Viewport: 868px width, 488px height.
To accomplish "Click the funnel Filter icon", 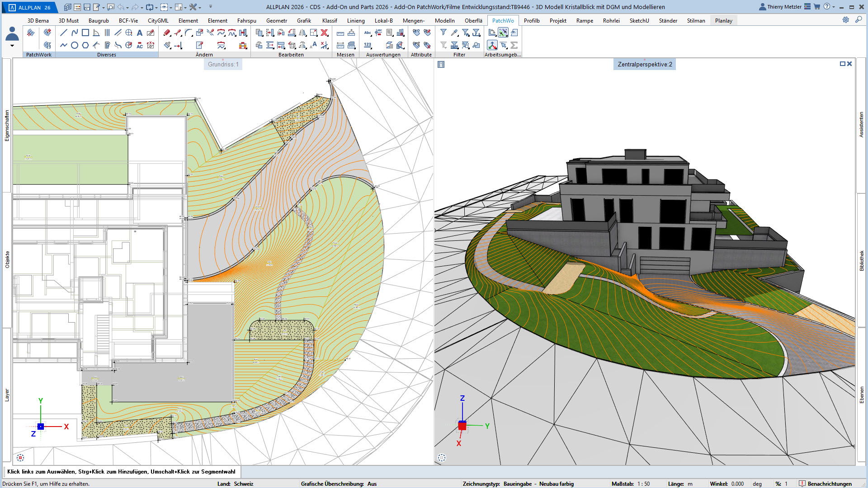I will click(x=443, y=33).
